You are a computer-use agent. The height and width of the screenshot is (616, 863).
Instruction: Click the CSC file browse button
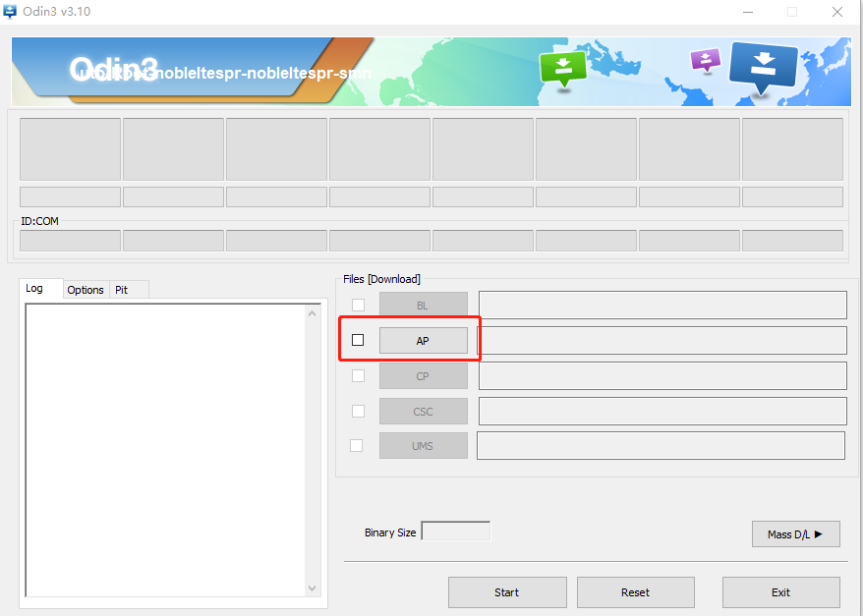click(x=424, y=412)
